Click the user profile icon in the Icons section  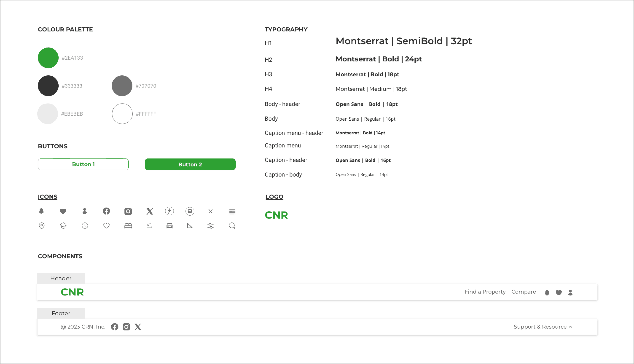85,211
